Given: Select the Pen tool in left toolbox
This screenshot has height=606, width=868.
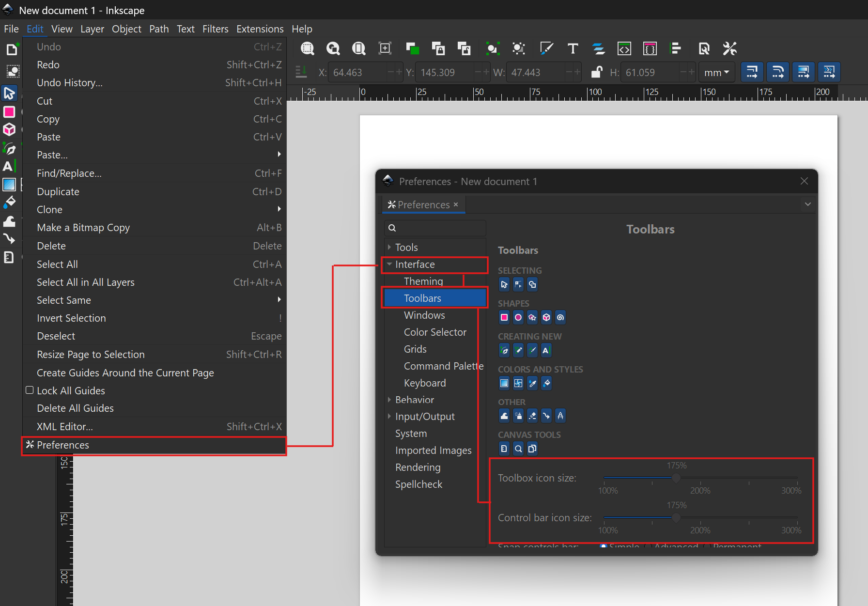Looking at the screenshot, I should (9, 148).
